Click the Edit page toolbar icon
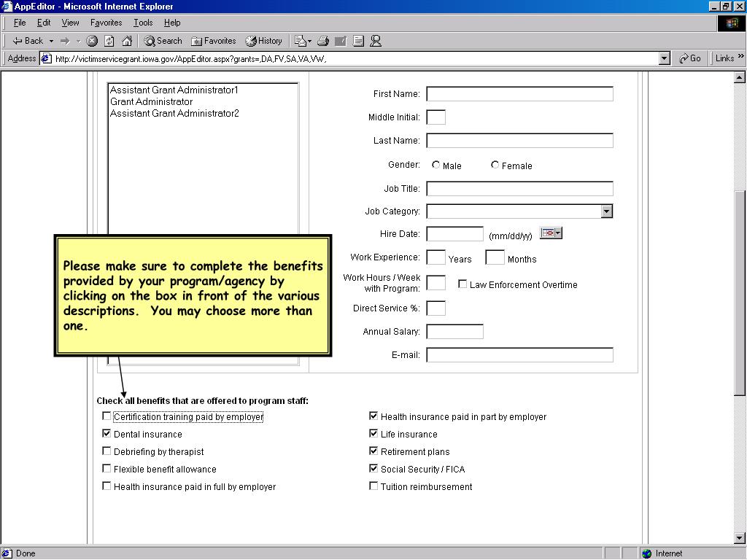This screenshot has height=560, width=747. click(x=341, y=41)
